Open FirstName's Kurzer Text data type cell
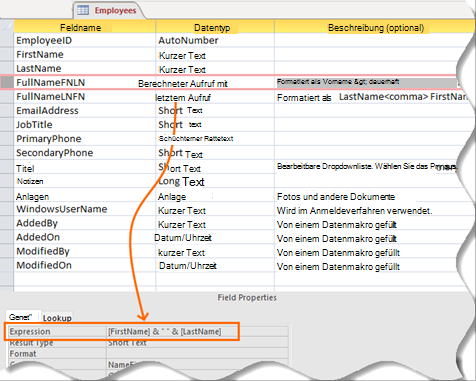The width and height of the screenshot is (476, 381). [x=215, y=55]
